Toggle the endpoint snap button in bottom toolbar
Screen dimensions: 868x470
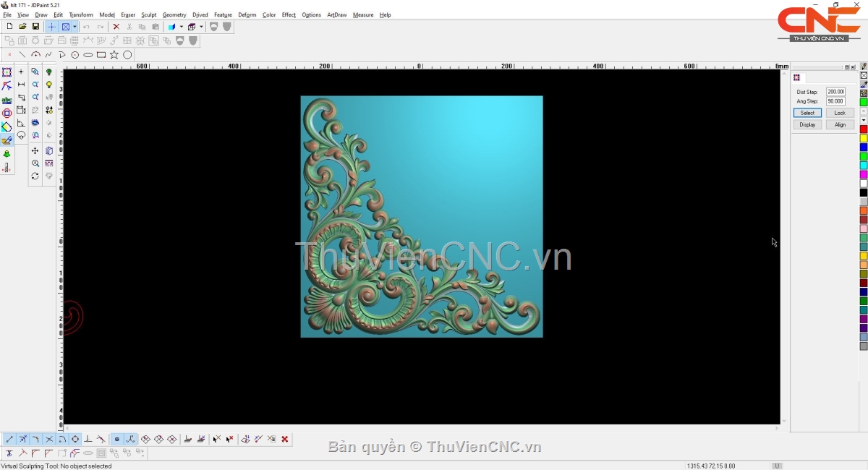(9, 439)
